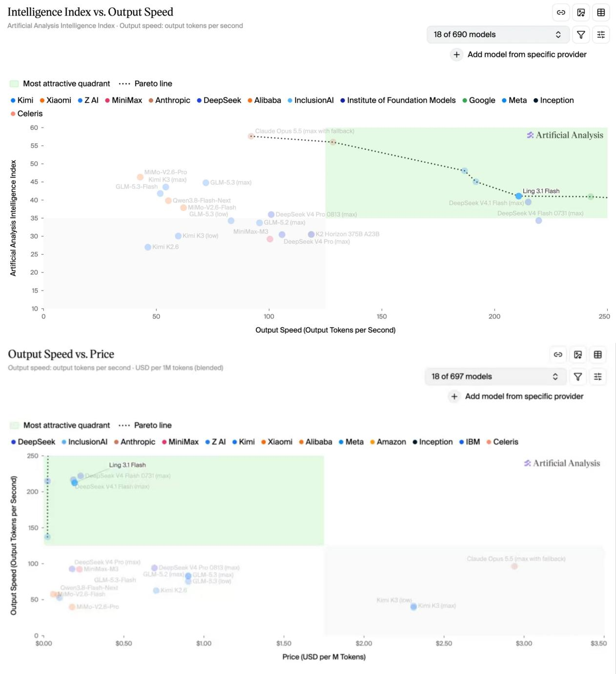Image resolution: width=616 pixels, height=674 pixels.
Task: Toggle Anthropic legend entry in top chart
Action: click(x=169, y=100)
